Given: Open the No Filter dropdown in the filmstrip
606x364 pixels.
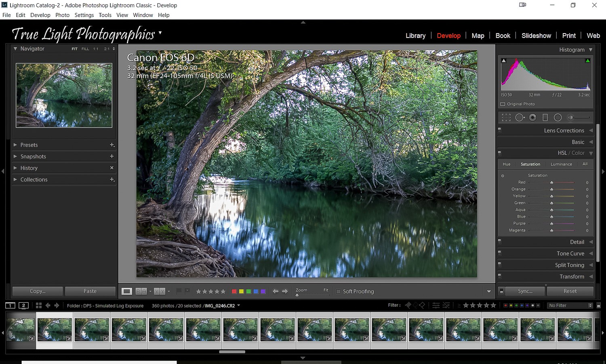Looking at the screenshot, I should coord(570,305).
